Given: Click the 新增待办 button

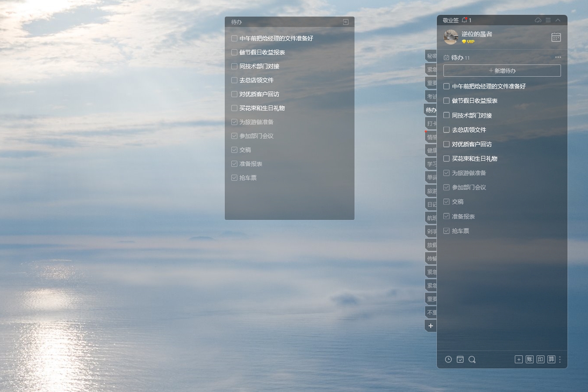Looking at the screenshot, I should (x=502, y=71).
